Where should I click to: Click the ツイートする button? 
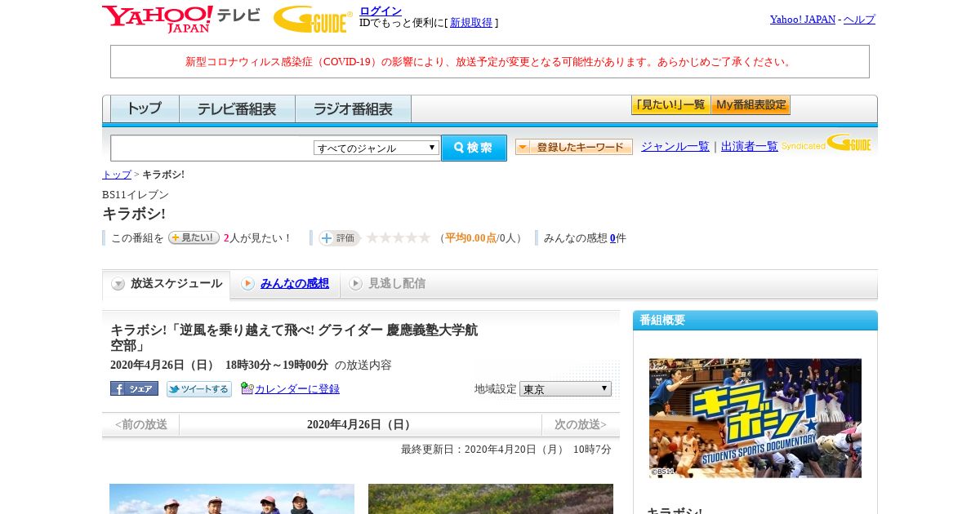coord(199,389)
